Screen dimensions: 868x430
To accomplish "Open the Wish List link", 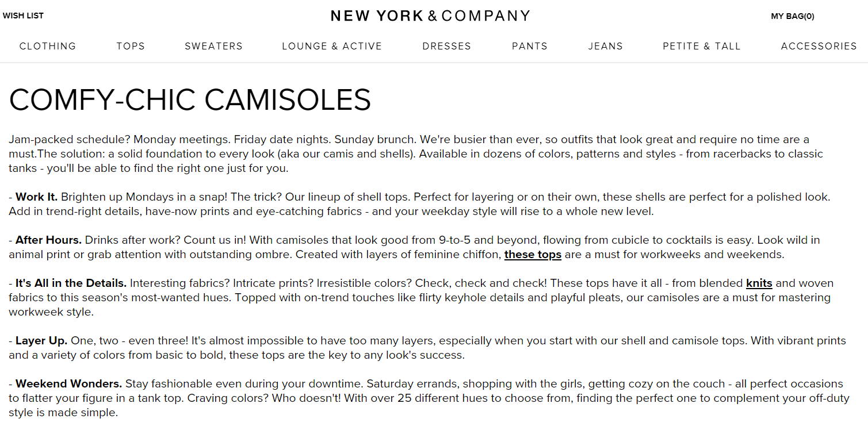I will (23, 16).
